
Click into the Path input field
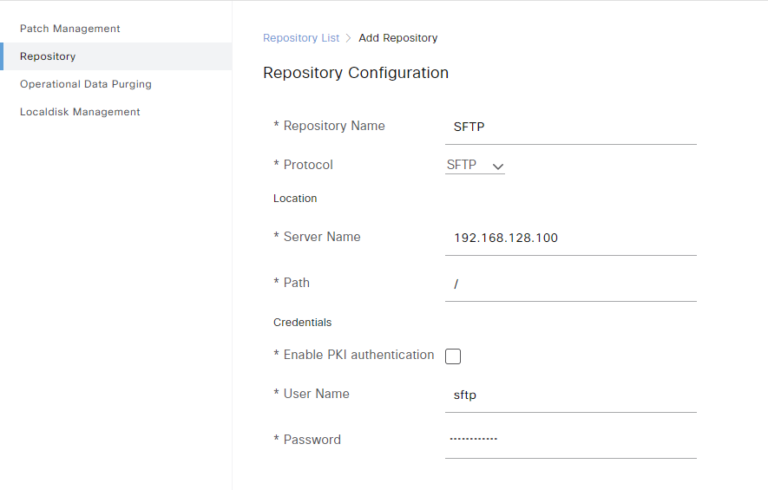click(570, 285)
